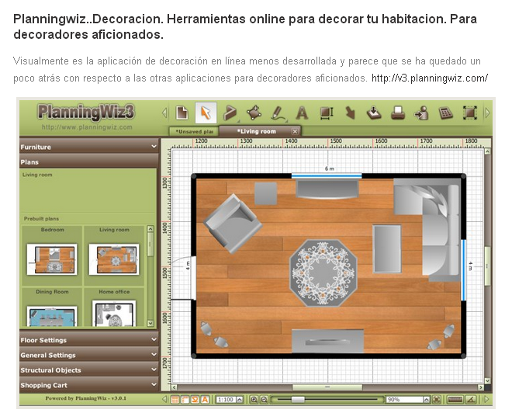Activate the text label A tool
The width and height of the screenshot is (505, 420).
(x=302, y=113)
